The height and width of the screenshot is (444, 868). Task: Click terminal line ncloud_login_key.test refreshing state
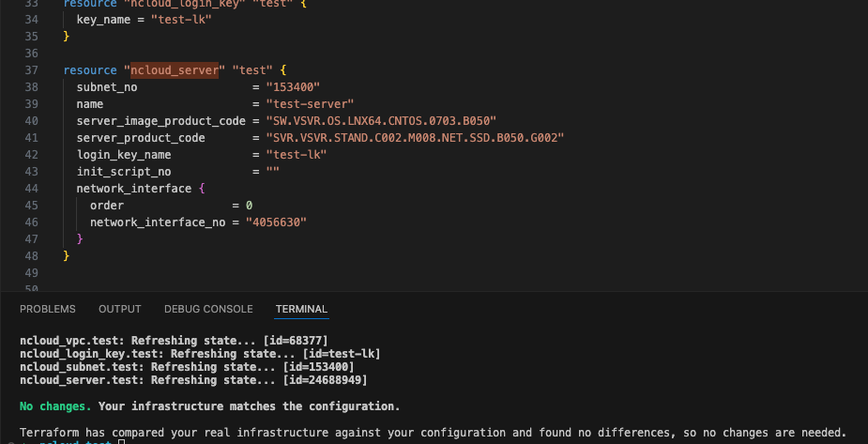tap(200, 354)
